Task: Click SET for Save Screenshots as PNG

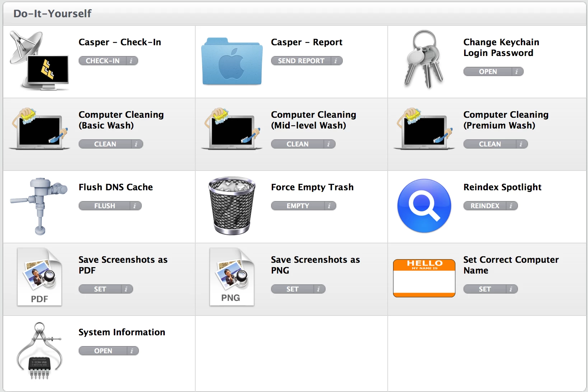Action: [292, 289]
